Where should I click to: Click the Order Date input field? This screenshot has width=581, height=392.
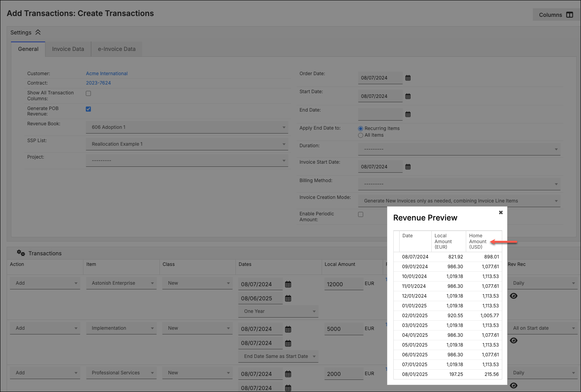tap(380, 78)
